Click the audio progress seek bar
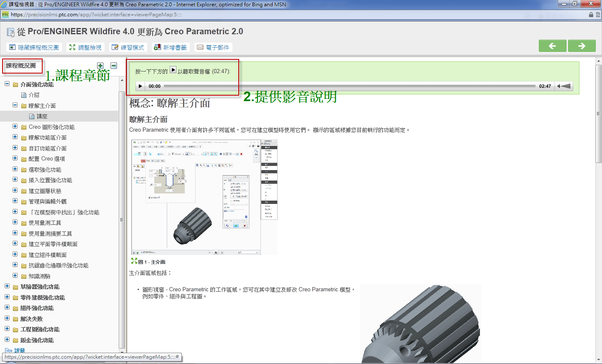Viewport: 602px width, 364px height. point(349,86)
